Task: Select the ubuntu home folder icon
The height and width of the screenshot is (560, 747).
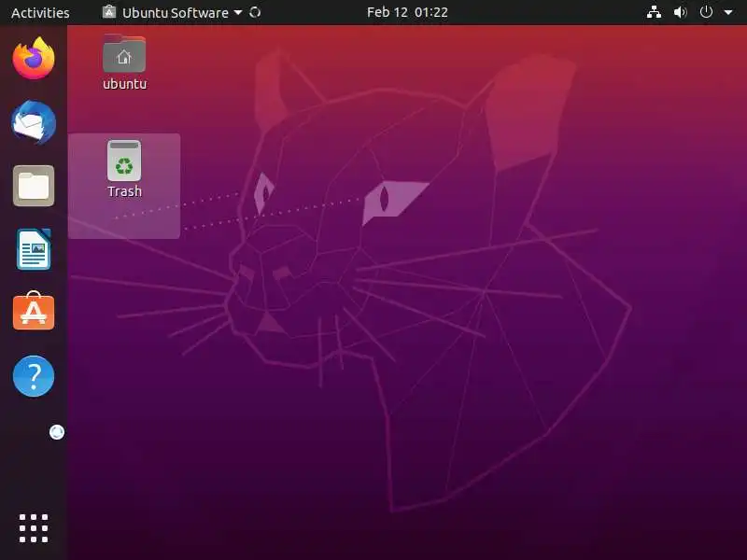Action: [x=124, y=54]
